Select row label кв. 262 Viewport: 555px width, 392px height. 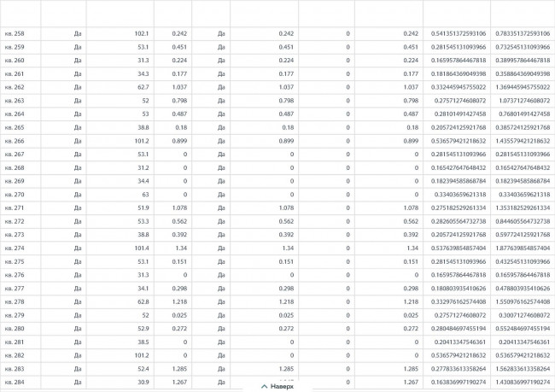(15, 87)
